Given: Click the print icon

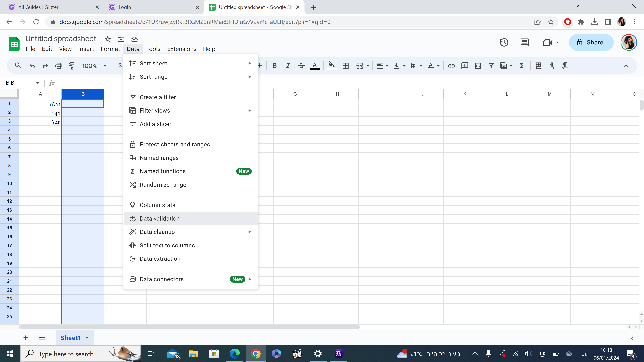Looking at the screenshot, I should [x=59, y=66].
